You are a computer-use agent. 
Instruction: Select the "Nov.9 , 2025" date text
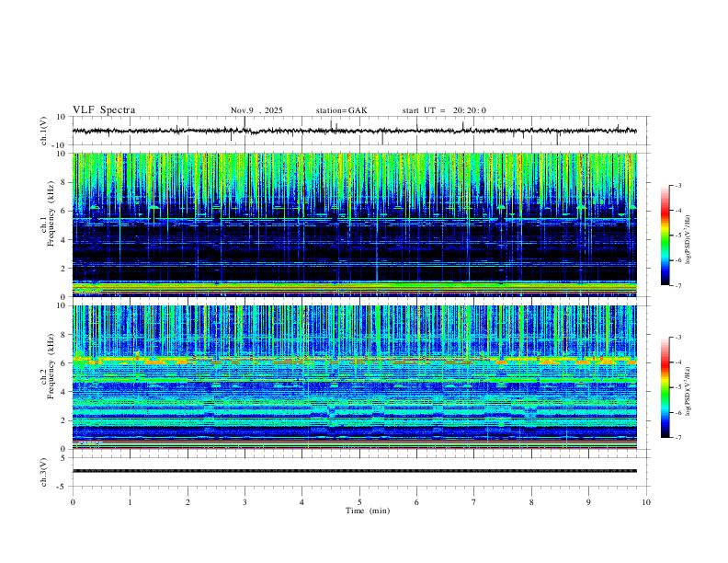click(256, 110)
